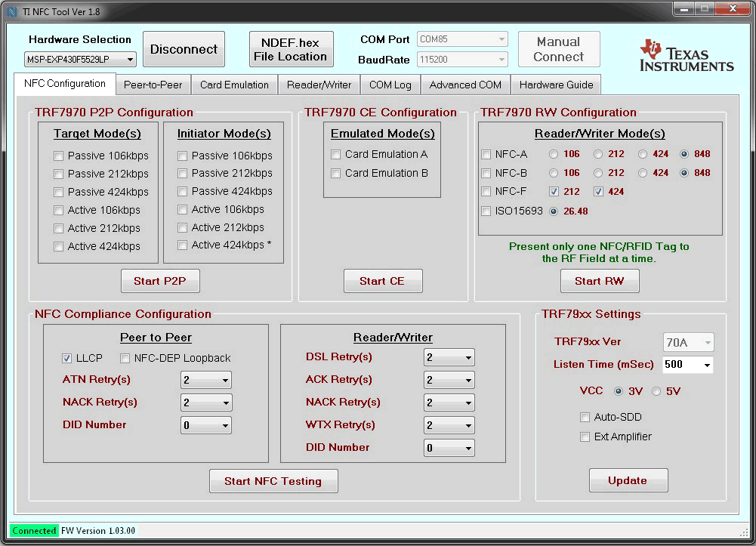Enable Passive 106kbps Target Mode
This screenshot has width=756, height=546.
click(x=58, y=156)
